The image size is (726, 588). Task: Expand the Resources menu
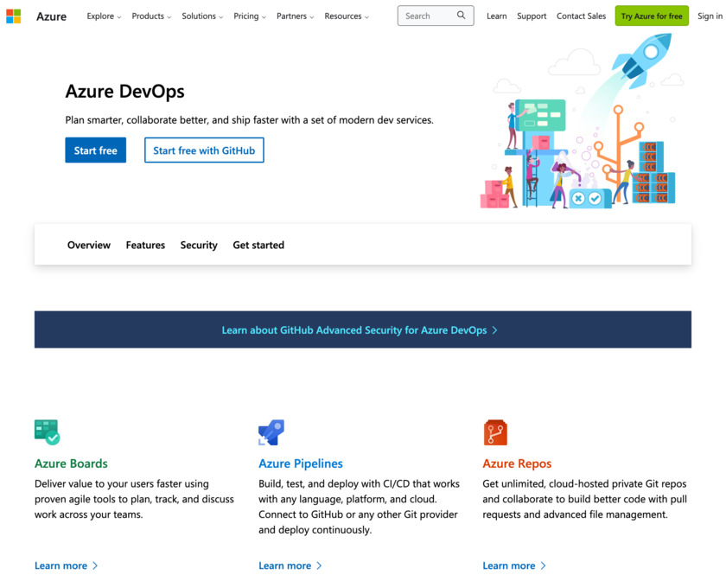pyautogui.click(x=347, y=16)
